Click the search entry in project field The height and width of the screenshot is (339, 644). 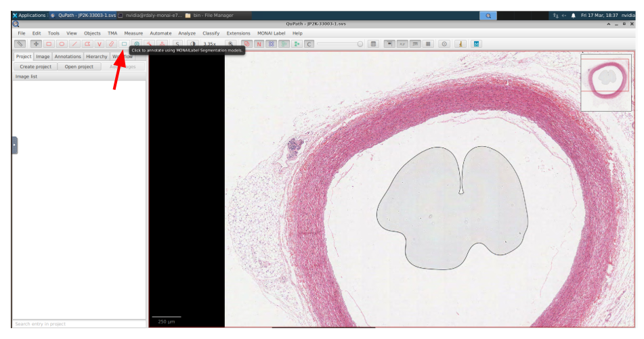(x=79, y=324)
